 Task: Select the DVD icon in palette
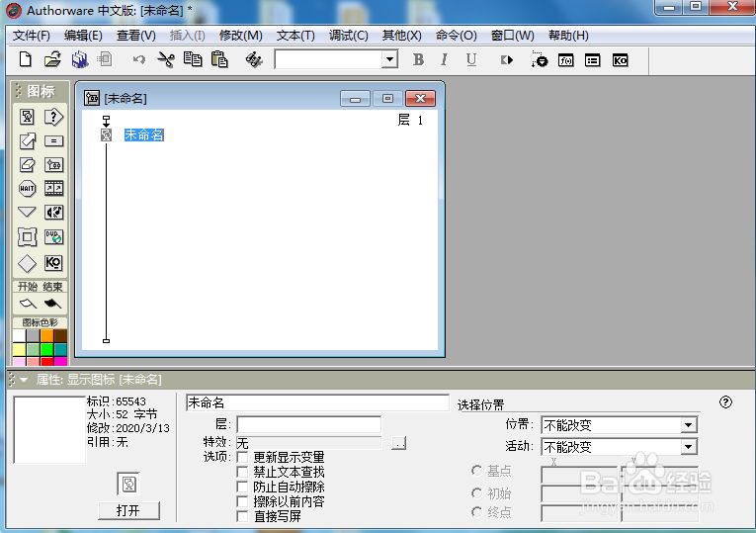coord(53,237)
